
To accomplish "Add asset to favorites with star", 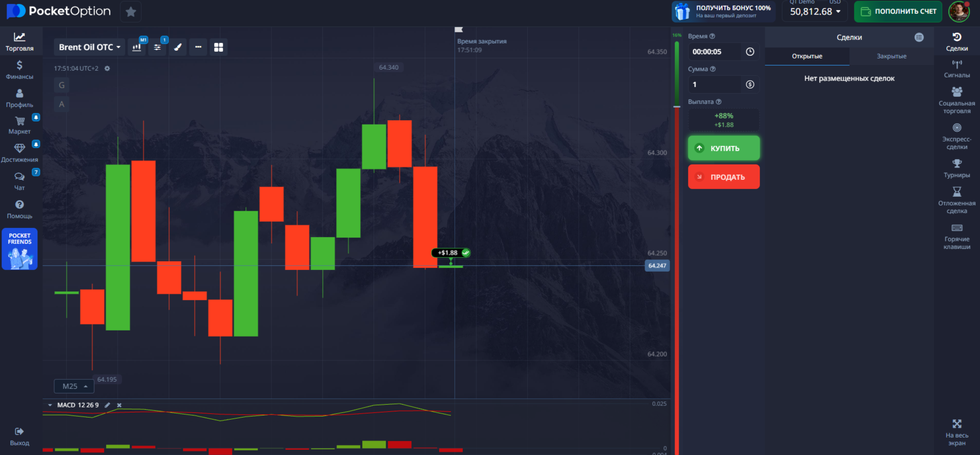I will 131,12.
